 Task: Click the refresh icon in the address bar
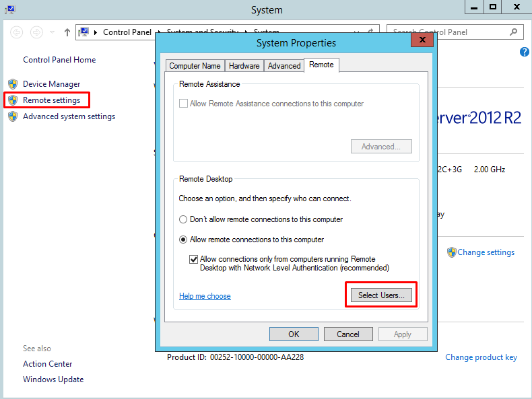coord(370,30)
